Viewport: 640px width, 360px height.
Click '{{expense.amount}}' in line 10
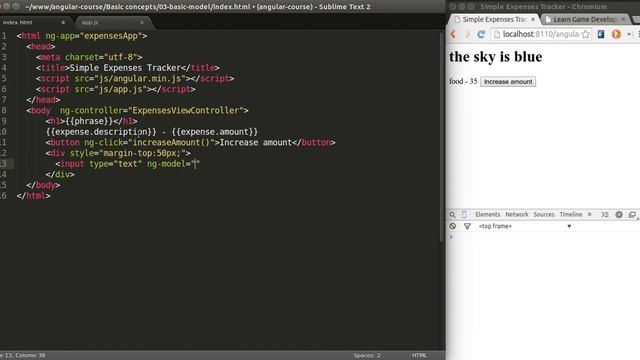215,132
